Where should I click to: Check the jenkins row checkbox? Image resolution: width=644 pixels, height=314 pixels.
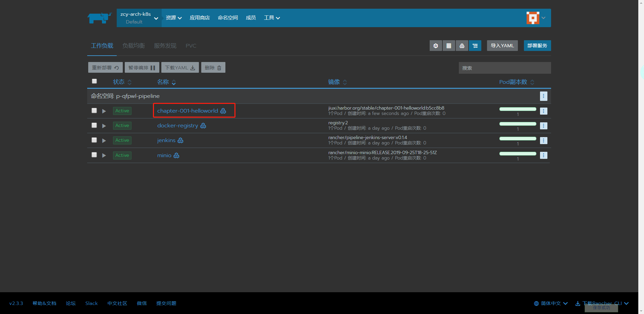click(94, 140)
